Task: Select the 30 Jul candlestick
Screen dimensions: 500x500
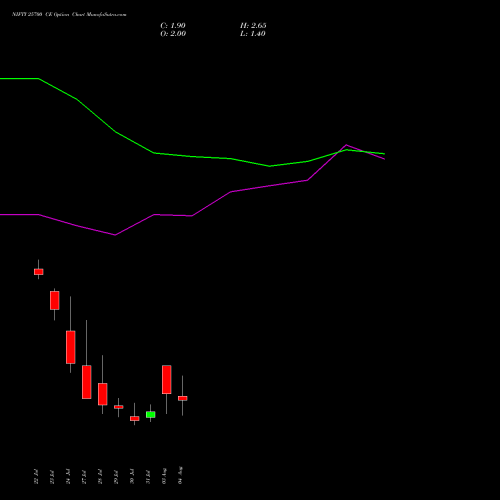Action: click(135, 418)
